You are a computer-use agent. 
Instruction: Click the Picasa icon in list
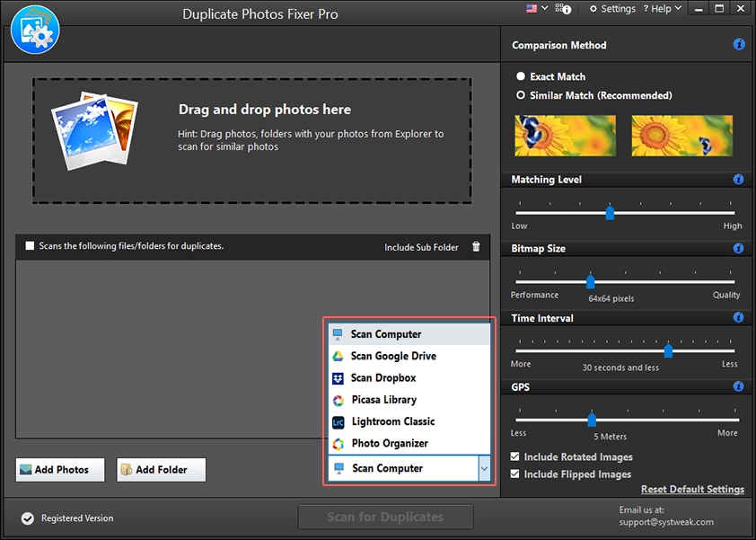(338, 400)
